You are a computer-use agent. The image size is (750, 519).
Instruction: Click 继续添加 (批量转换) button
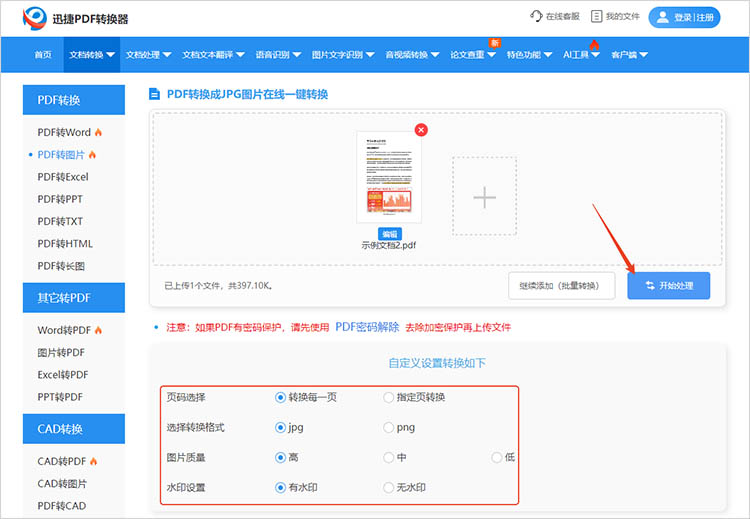point(562,286)
